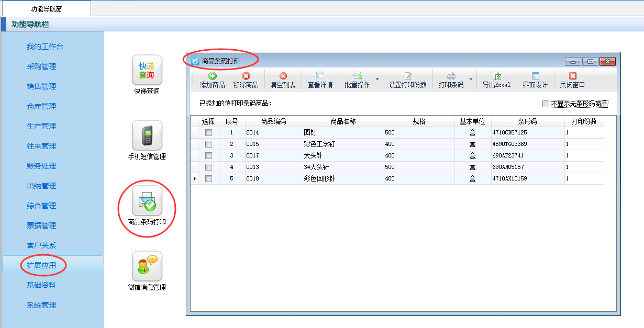
Task: Expand the 批量操作 dropdown arrow
Action: click(x=377, y=80)
